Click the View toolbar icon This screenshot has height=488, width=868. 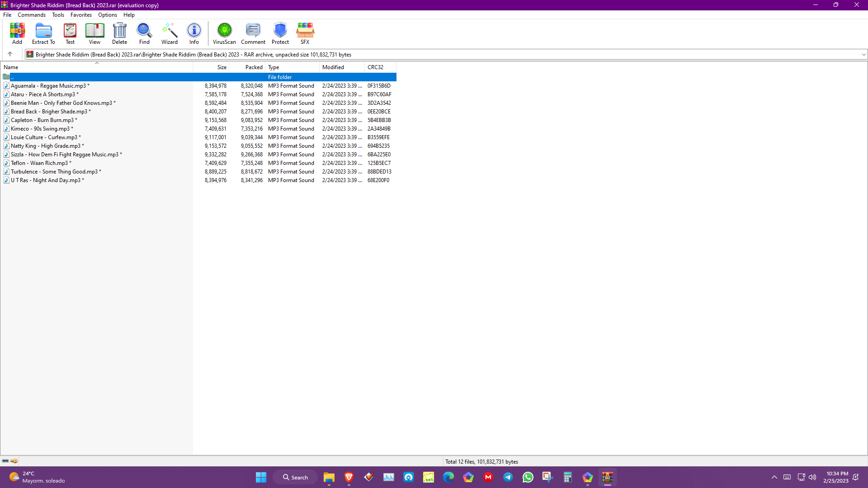(94, 33)
